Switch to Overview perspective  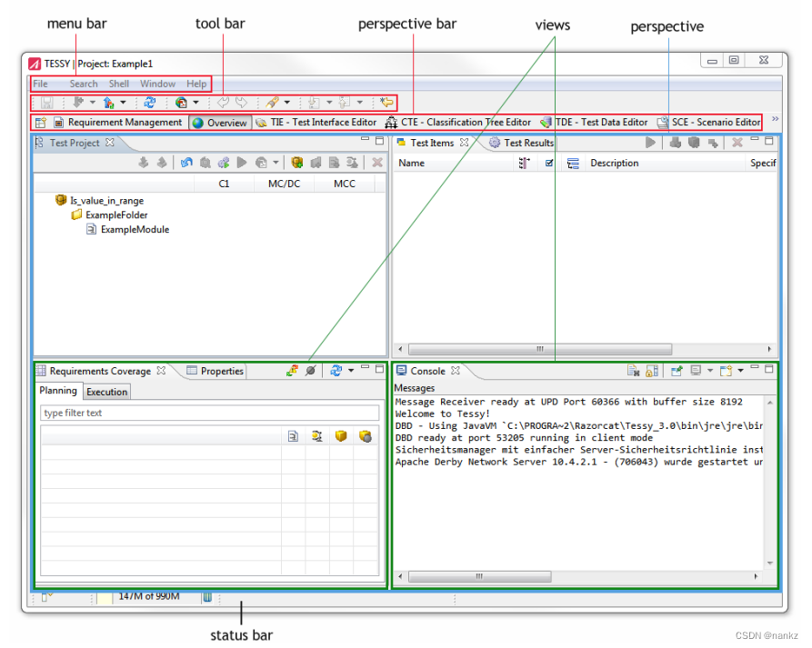pyautogui.click(x=219, y=123)
